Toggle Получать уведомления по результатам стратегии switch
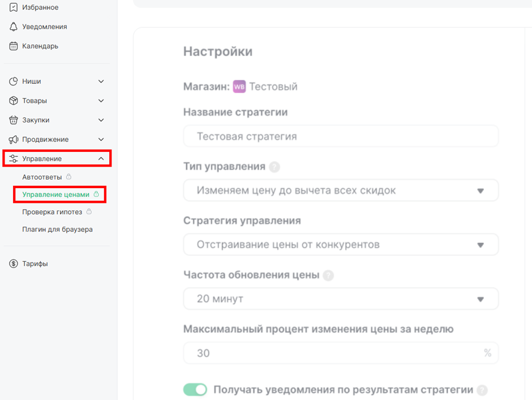532x400 pixels. pos(195,389)
